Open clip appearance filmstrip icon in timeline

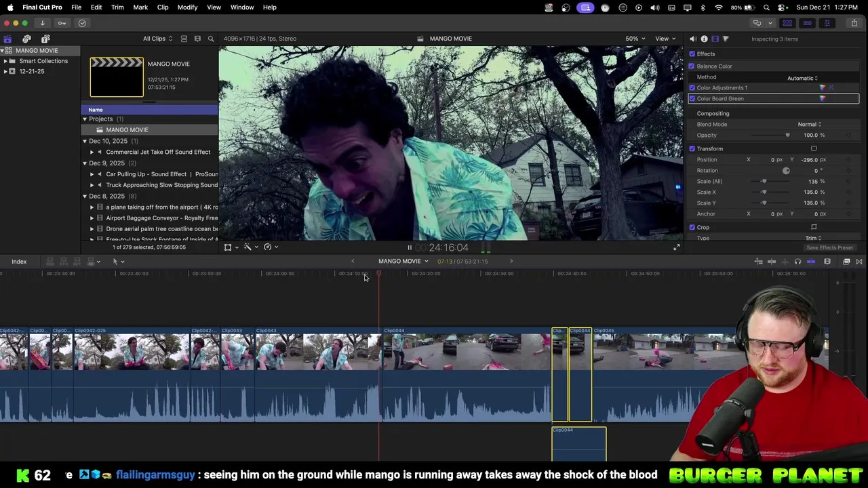coord(827,262)
